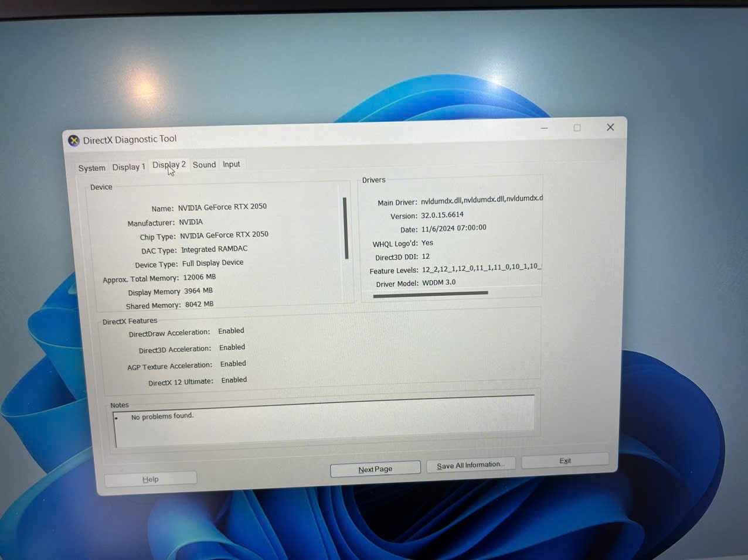Switch to the System tab
Image resolution: width=748 pixels, height=560 pixels.
[92, 168]
